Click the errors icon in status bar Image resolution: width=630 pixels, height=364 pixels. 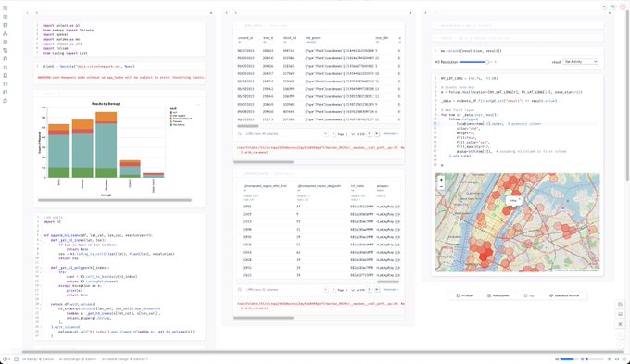pos(5,358)
